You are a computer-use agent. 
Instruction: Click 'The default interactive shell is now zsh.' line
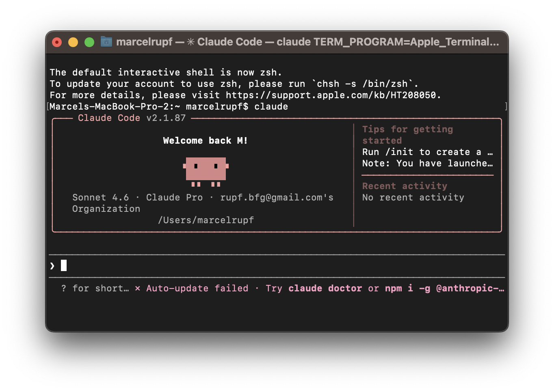click(166, 73)
